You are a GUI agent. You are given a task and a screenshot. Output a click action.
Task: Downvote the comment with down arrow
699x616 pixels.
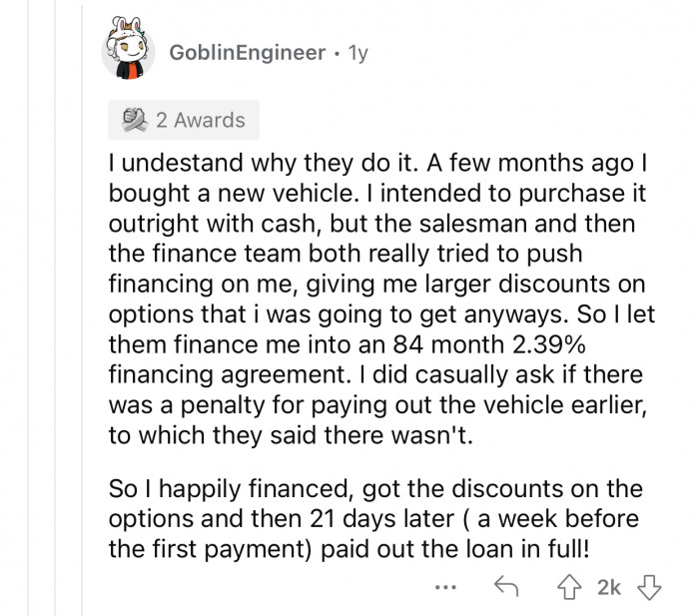click(x=649, y=587)
